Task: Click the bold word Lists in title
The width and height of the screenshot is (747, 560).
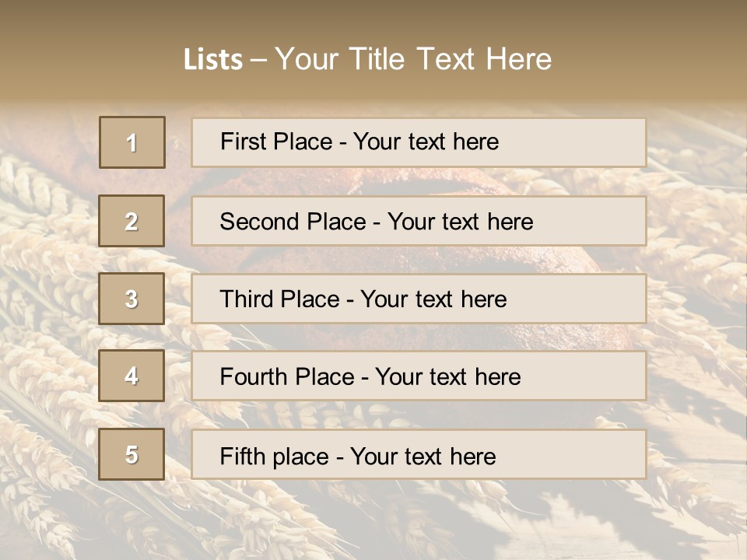Action: 213,60
